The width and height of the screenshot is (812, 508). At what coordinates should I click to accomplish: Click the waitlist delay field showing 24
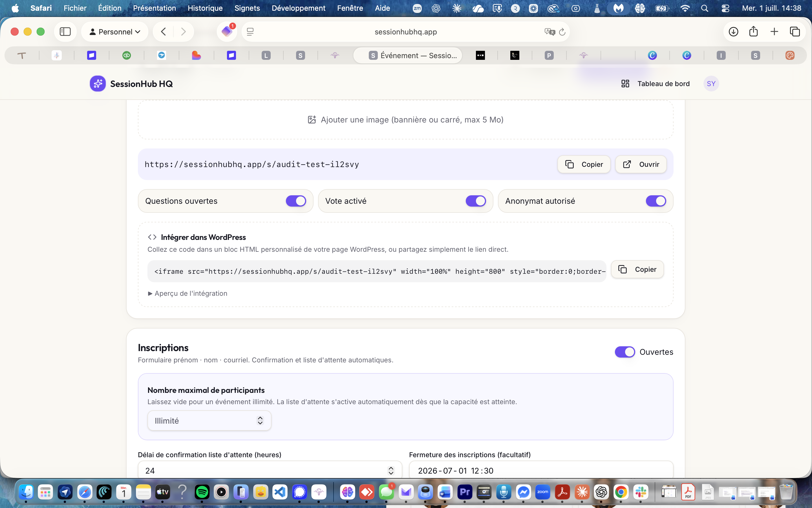pyautogui.click(x=270, y=470)
